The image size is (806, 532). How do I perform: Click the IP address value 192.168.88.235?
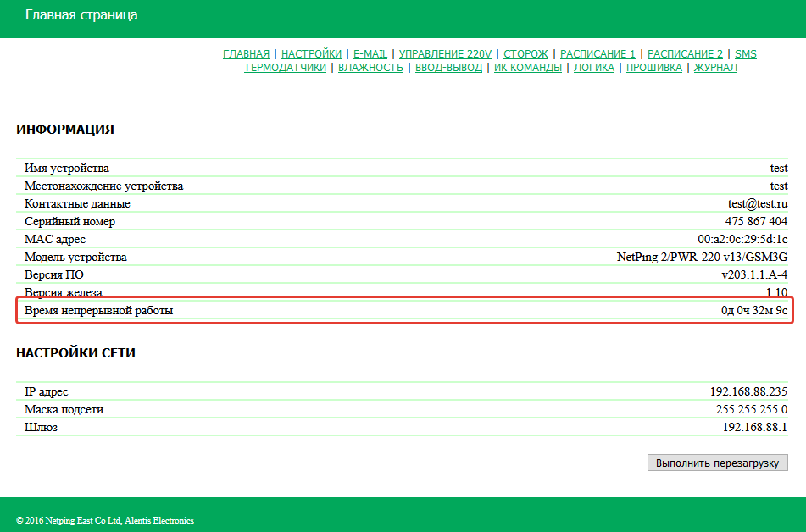tap(748, 392)
